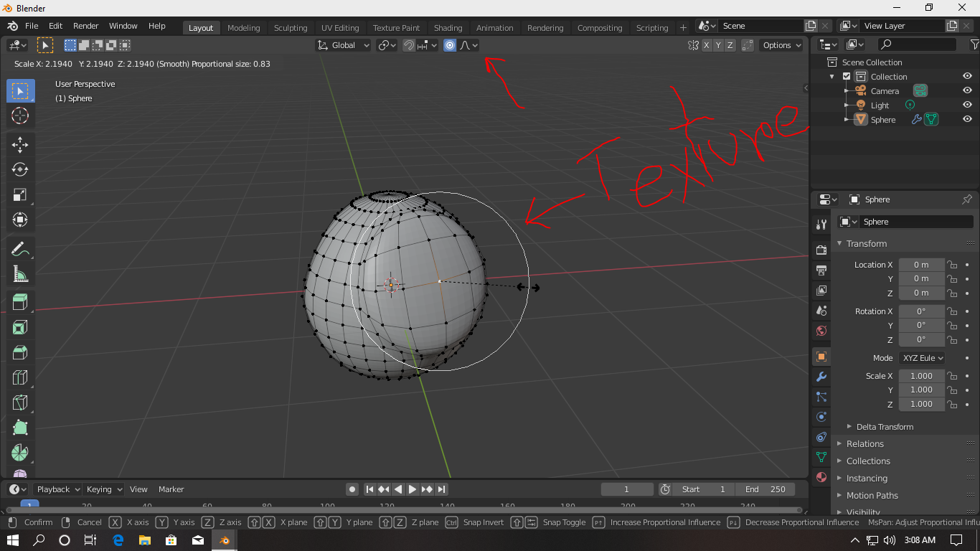Hide the Light object in outliner
The height and width of the screenshot is (551, 980).
(967, 105)
